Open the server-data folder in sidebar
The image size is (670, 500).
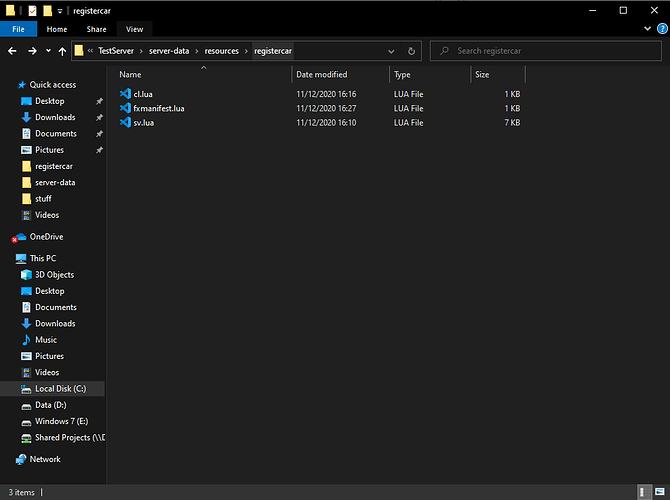pos(55,182)
